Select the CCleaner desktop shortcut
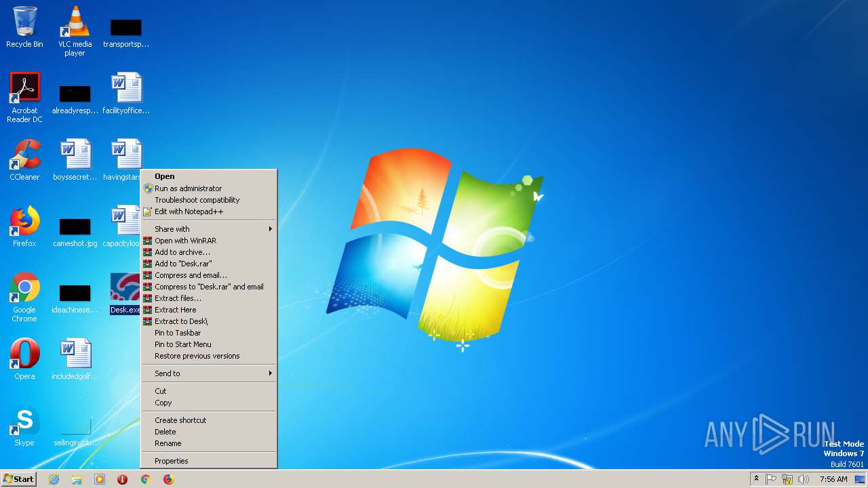 [x=24, y=160]
